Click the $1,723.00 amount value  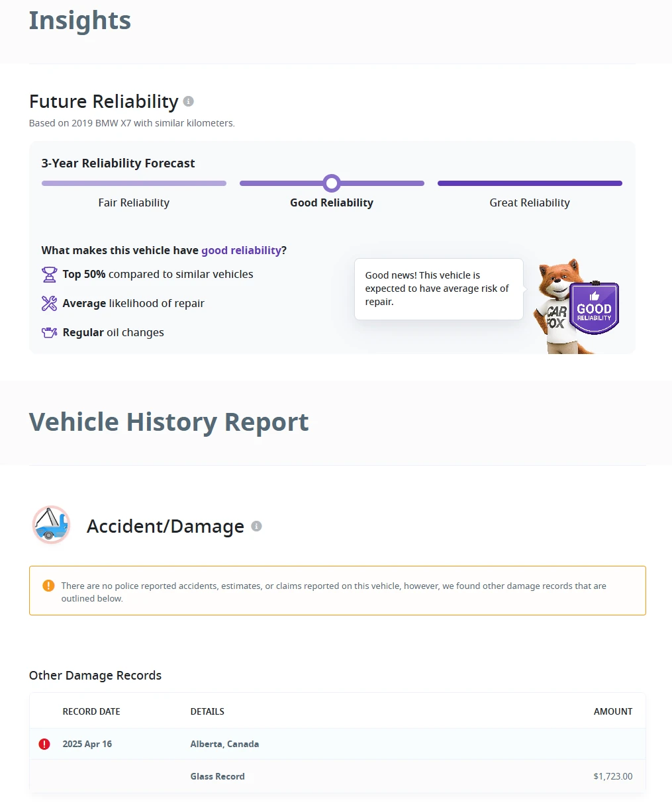tap(613, 776)
